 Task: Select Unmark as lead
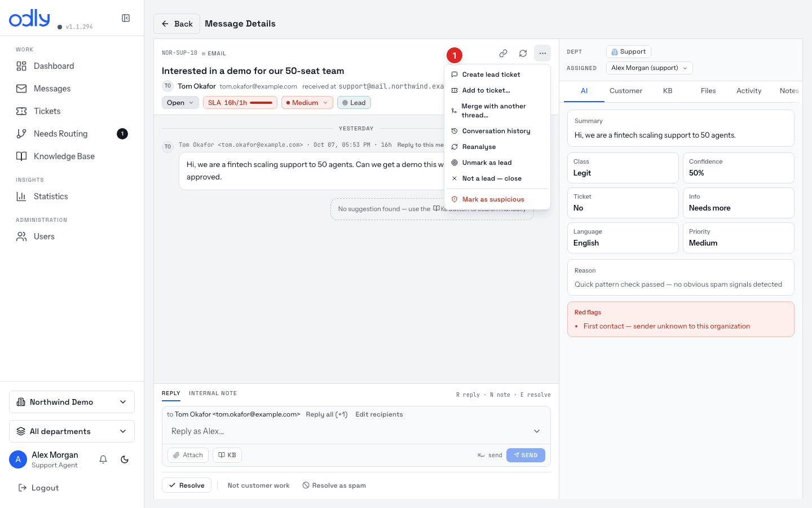coord(497,163)
